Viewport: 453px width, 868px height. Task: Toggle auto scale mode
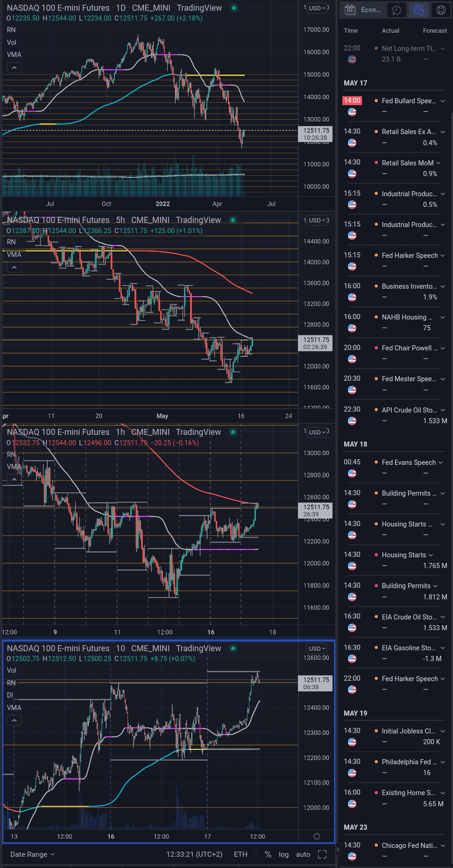303,854
